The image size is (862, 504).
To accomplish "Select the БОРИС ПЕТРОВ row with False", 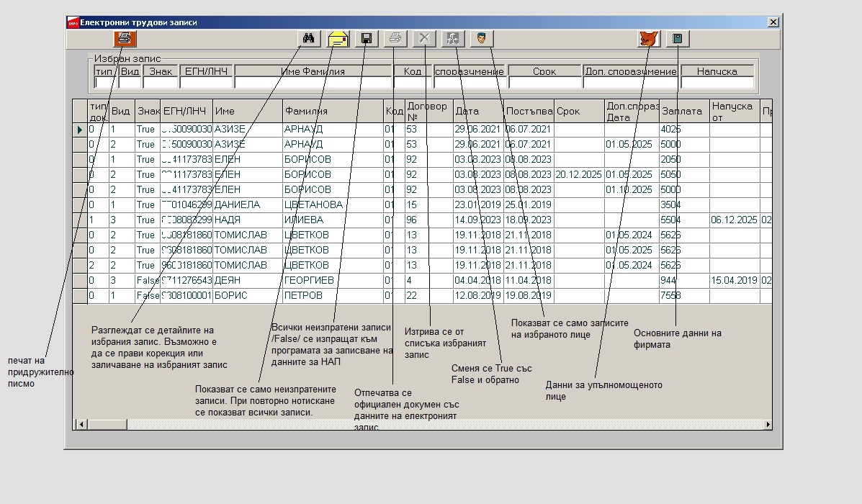I will tap(422, 295).
